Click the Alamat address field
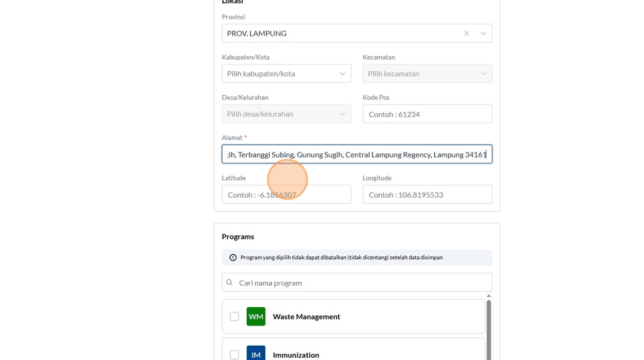Image resolution: width=644 pixels, height=360 pixels. [356, 154]
